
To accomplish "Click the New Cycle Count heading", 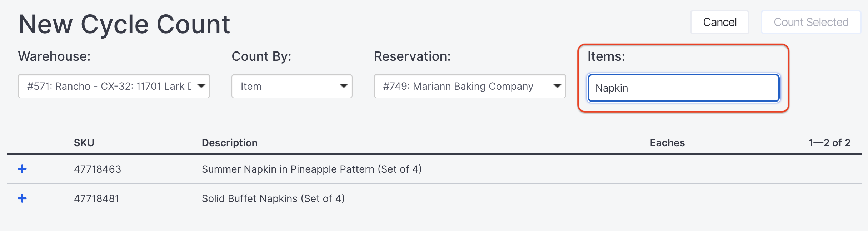I will pos(124,24).
